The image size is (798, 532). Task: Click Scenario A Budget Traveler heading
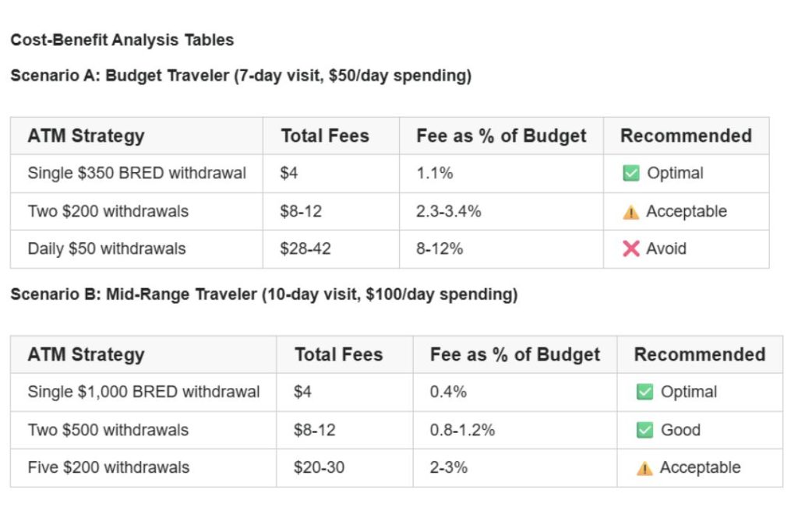tap(241, 76)
